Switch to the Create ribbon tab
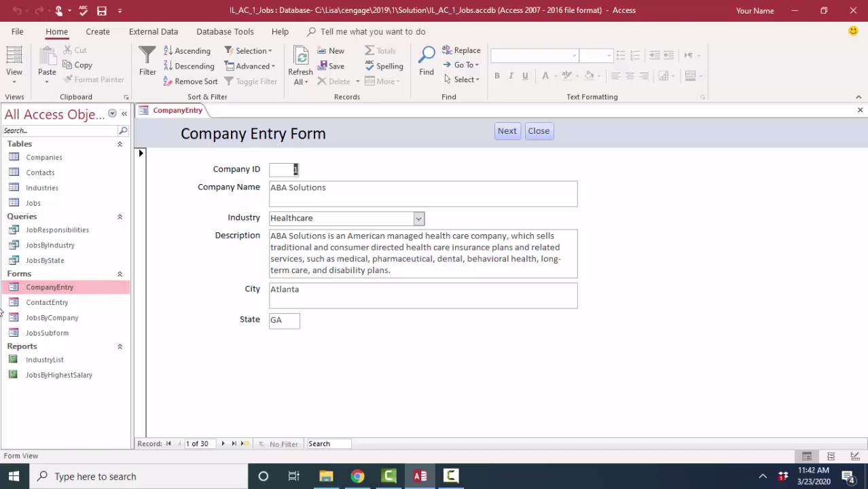Viewport: 868px width, 489px height. [98, 31]
